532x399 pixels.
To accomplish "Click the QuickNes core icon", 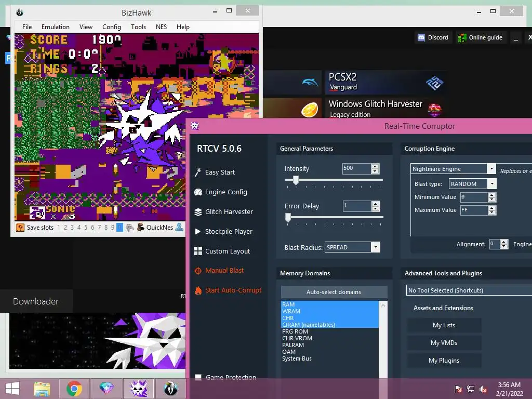I will pos(140,228).
